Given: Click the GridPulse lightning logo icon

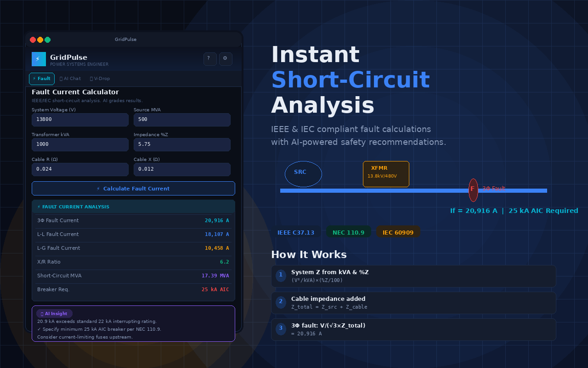Looking at the screenshot, I should pos(39,59).
